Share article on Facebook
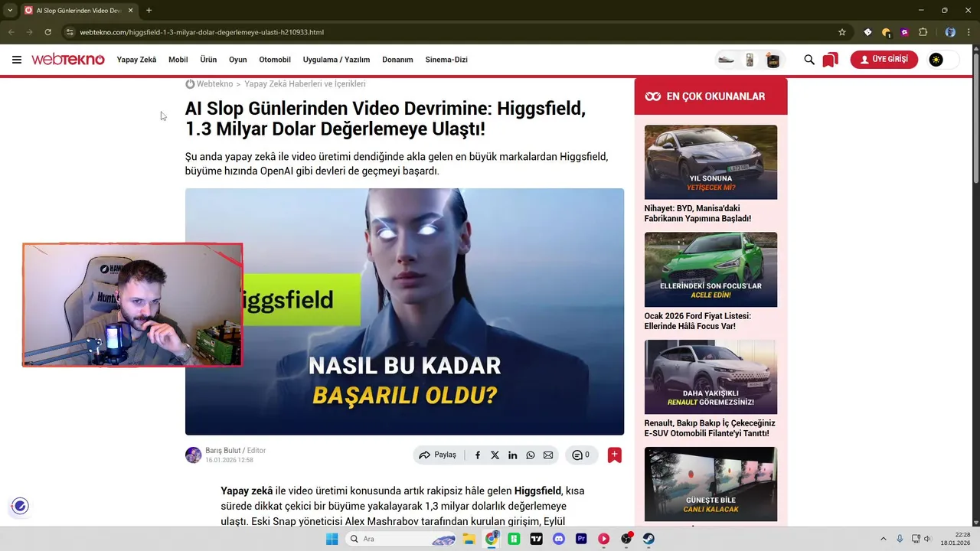Image resolution: width=980 pixels, height=551 pixels. [x=478, y=455]
